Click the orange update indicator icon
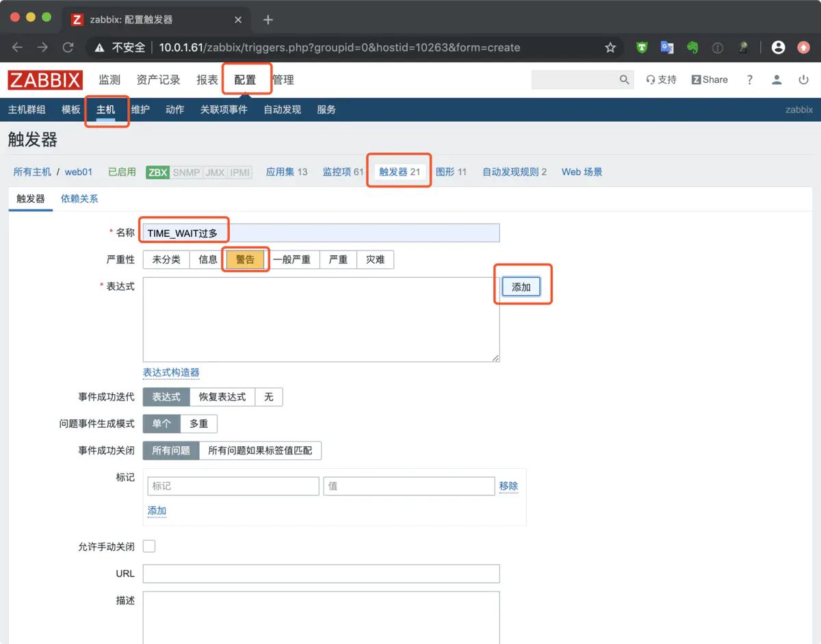821x644 pixels. click(804, 47)
